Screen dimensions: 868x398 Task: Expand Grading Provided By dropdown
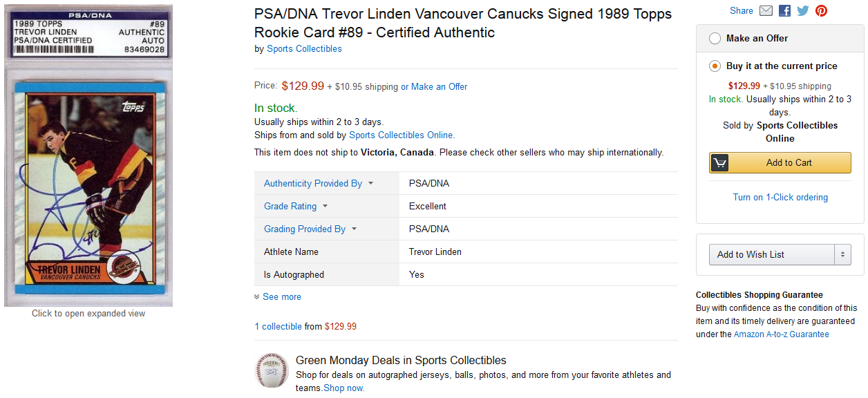[x=354, y=229]
